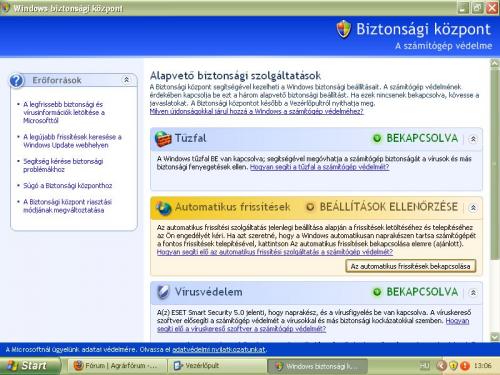Viewport: 500px width, 375px height.
Task: Open Segítség kérése biztonsági problémákhoz link
Action: tap(63, 165)
